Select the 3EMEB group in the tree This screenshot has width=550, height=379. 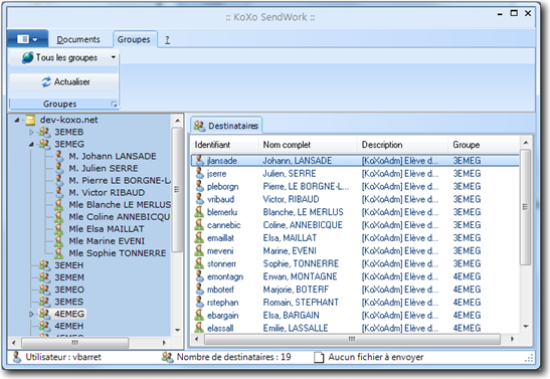[69, 132]
